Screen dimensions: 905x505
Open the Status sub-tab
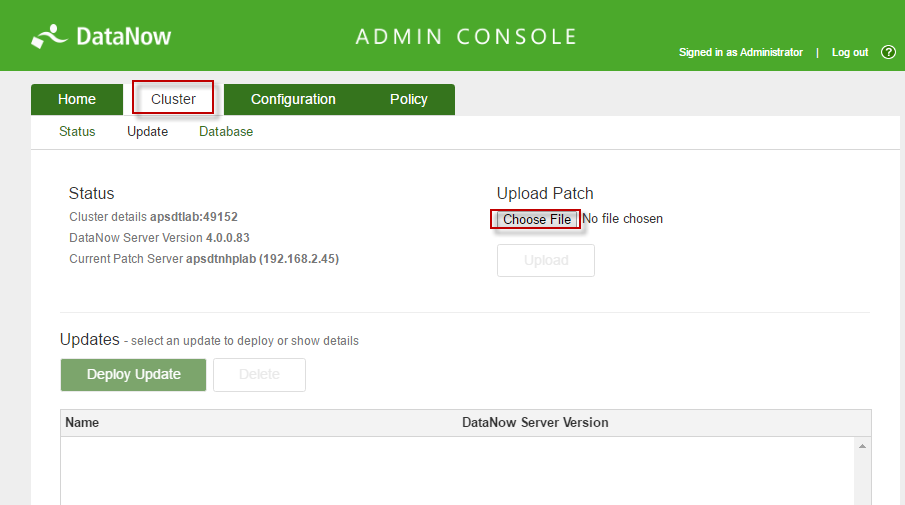tap(77, 131)
